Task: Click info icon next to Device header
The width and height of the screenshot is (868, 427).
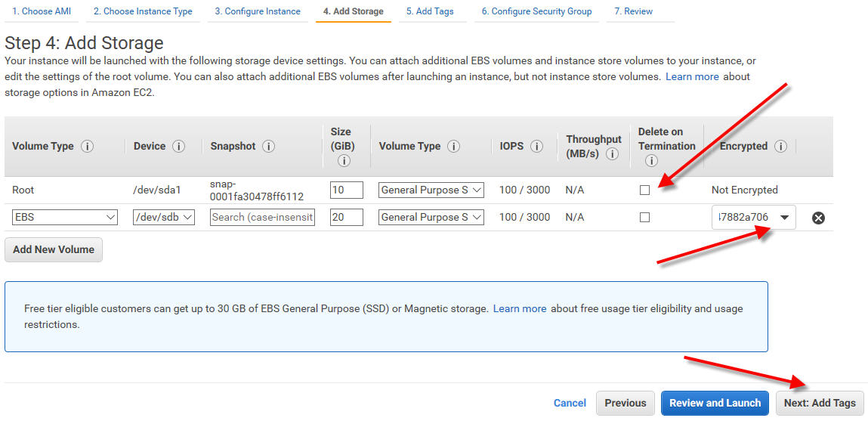Action: tap(178, 147)
